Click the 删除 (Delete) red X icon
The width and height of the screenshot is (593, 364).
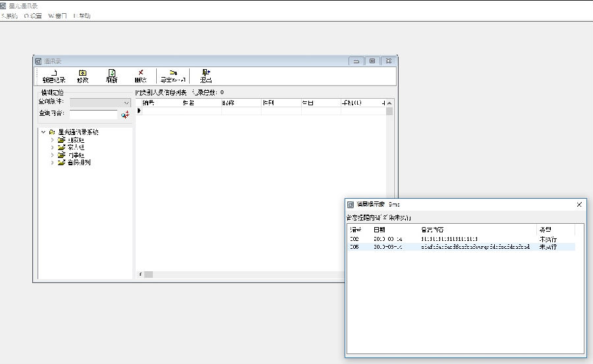tap(140, 76)
